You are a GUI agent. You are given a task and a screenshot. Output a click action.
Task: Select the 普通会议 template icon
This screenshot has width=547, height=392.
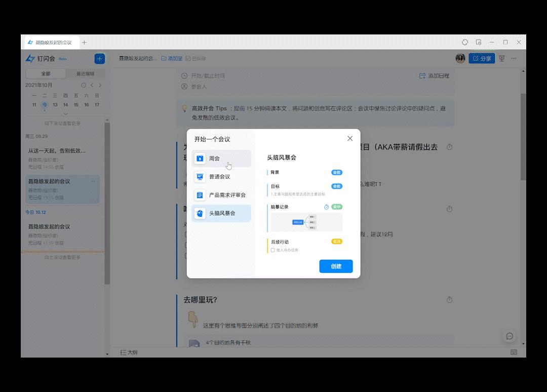[200, 177]
